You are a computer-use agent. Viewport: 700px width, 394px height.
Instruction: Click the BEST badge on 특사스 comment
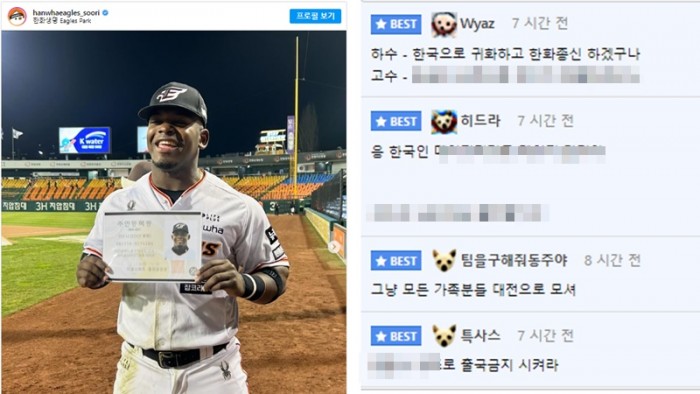point(396,336)
